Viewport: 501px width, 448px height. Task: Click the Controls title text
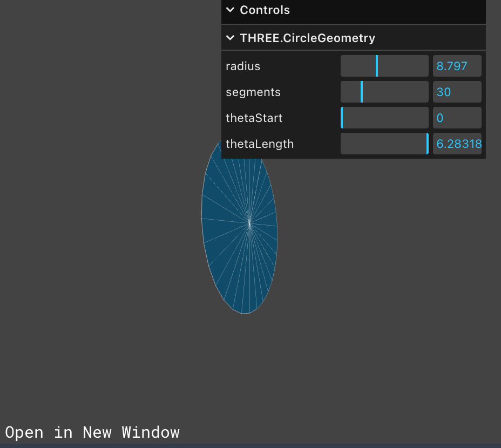pos(265,10)
